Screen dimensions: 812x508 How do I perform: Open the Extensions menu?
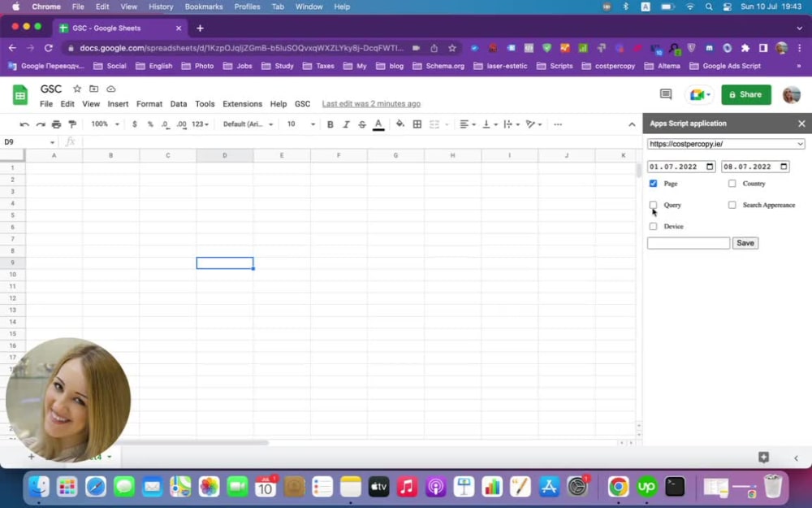[x=242, y=104]
